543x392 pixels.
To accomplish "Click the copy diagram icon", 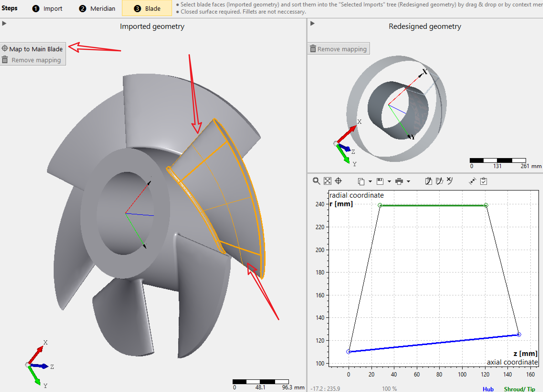I will (361, 182).
